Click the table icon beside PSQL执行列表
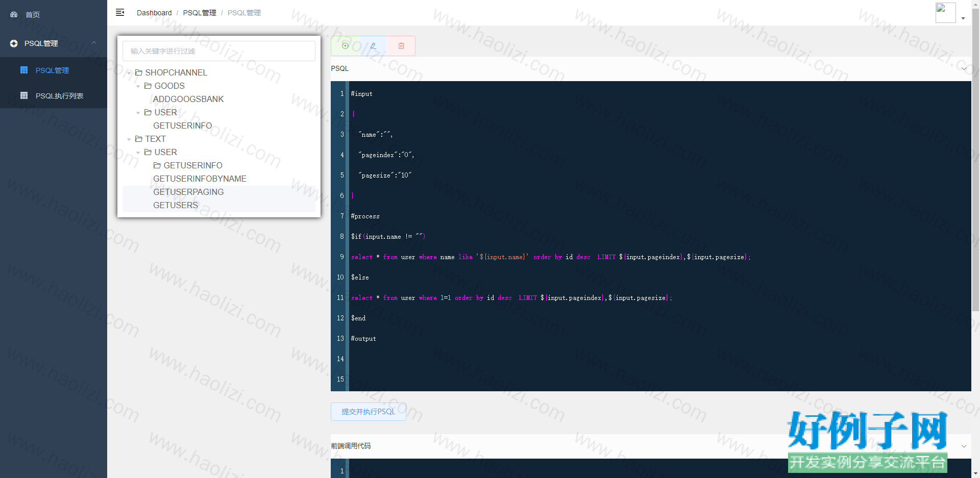The width and height of the screenshot is (980, 478). [x=24, y=95]
